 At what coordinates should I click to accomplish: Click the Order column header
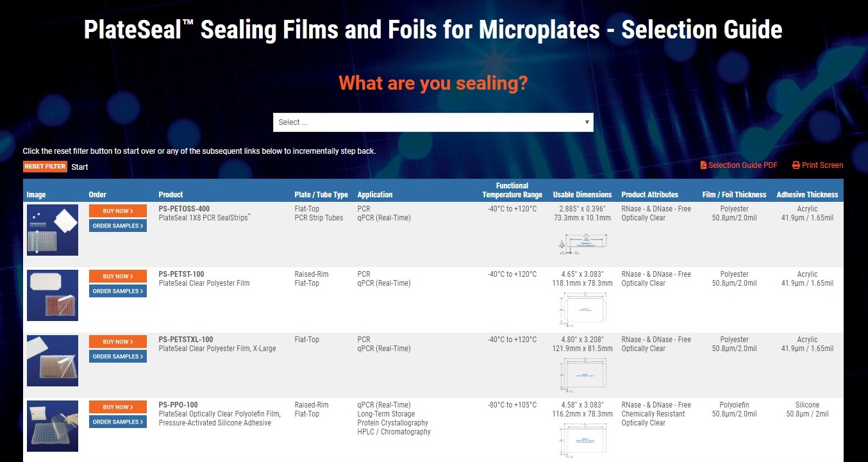[x=97, y=195]
